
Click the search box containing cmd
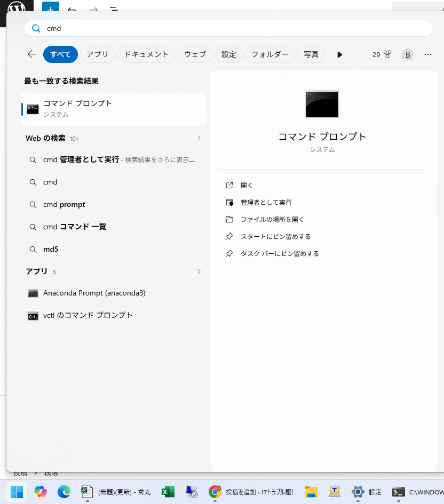tap(228, 29)
